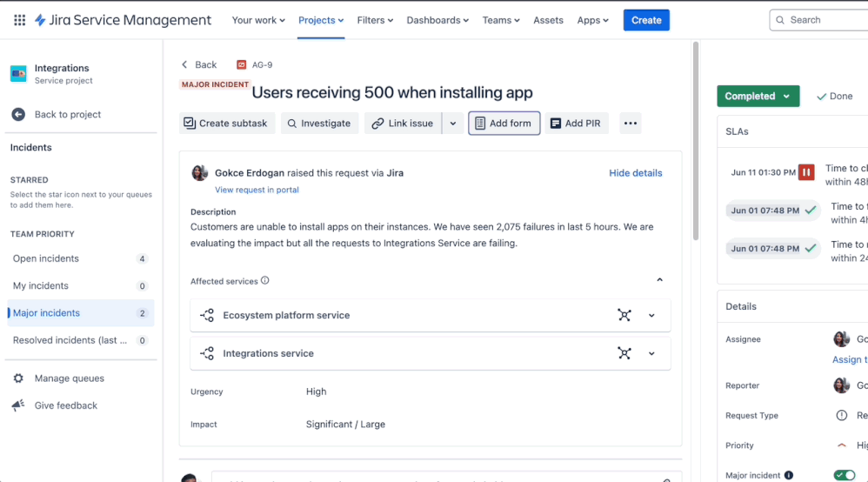Click the search magnifier icon
Viewport: 868px width, 482px height.
tap(780, 20)
